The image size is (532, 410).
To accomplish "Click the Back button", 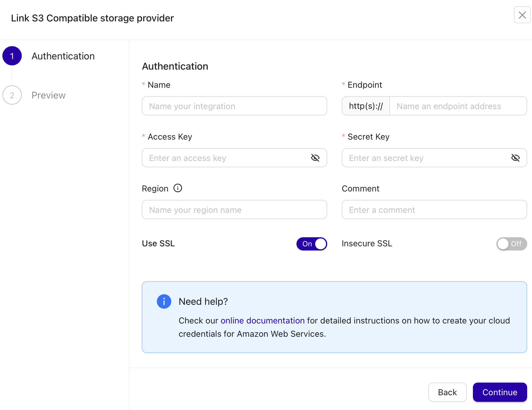I will pyautogui.click(x=447, y=392).
